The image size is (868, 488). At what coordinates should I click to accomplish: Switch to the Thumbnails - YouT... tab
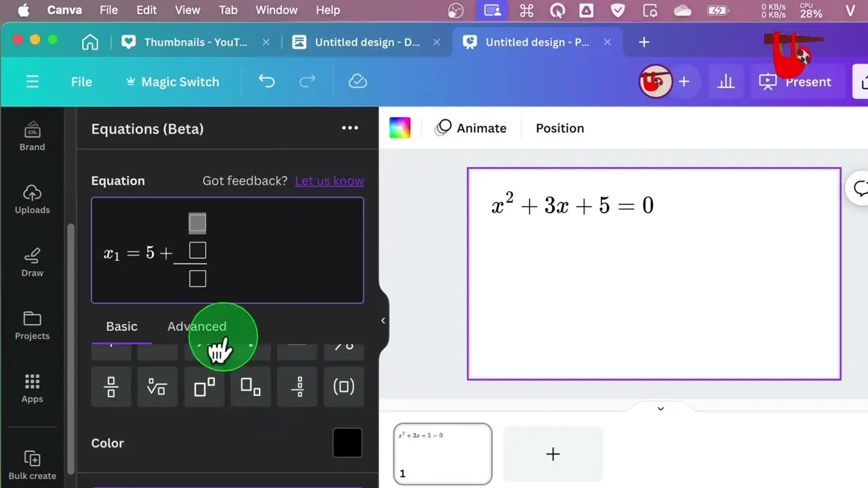point(196,42)
